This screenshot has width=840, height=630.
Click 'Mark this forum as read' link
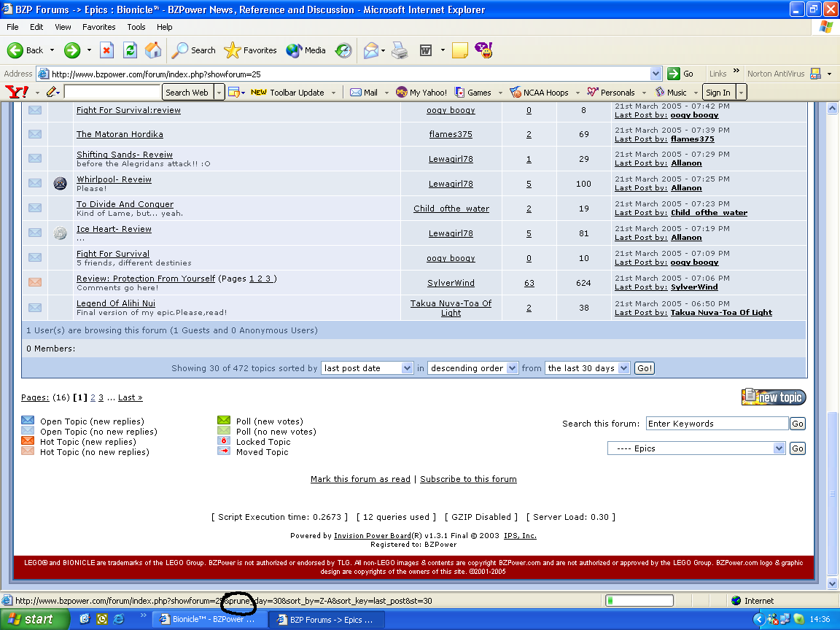coord(360,479)
